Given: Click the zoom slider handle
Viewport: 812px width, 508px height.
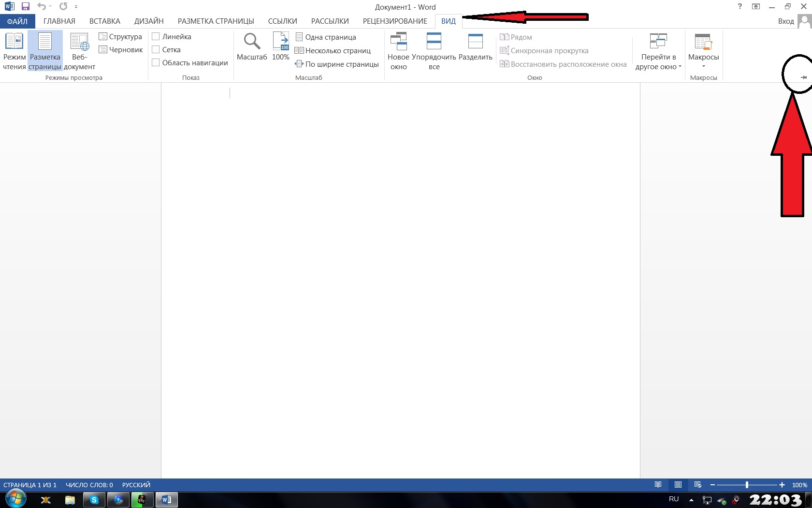Looking at the screenshot, I should [x=747, y=485].
